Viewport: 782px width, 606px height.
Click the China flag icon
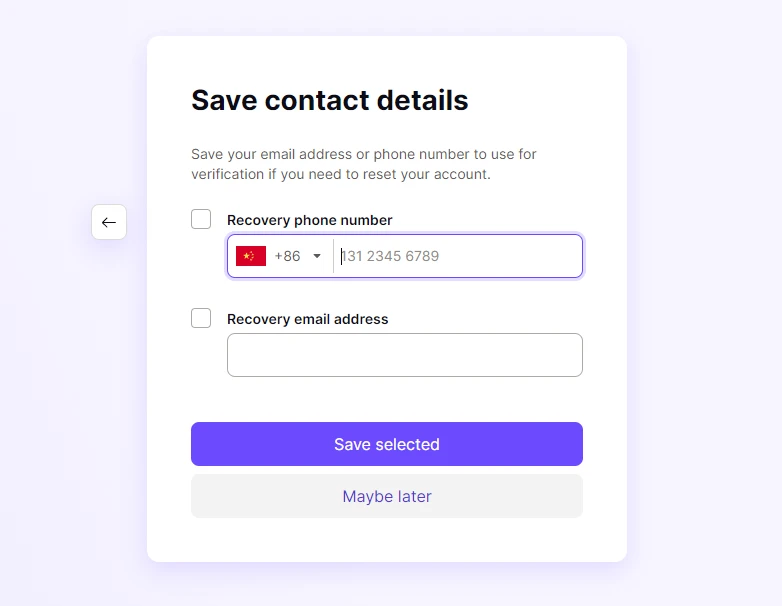(x=251, y=256)
